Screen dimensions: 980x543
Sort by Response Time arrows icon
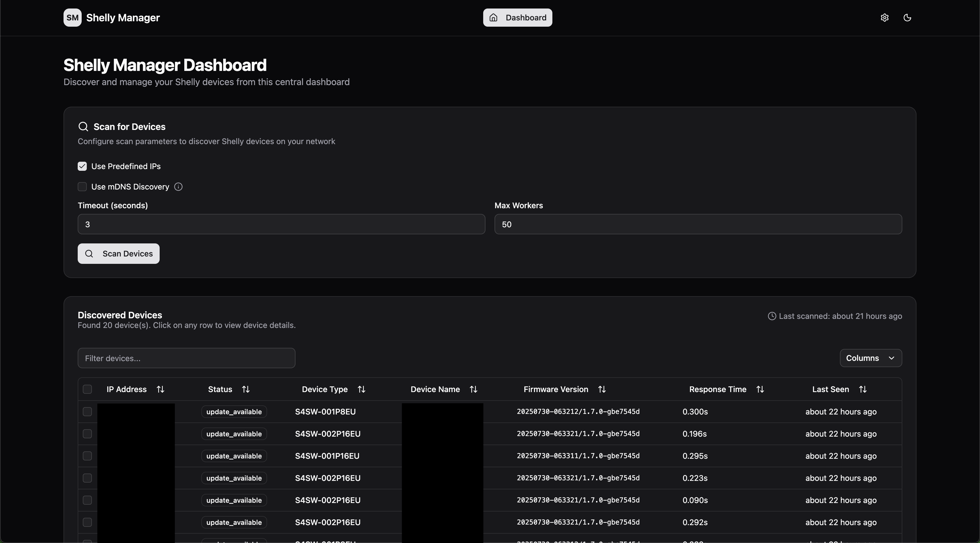coord(760,389)
